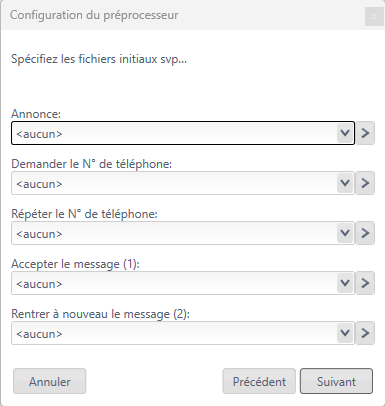Select the Répéter le N° de téléphone field

[x=183, y=233]
